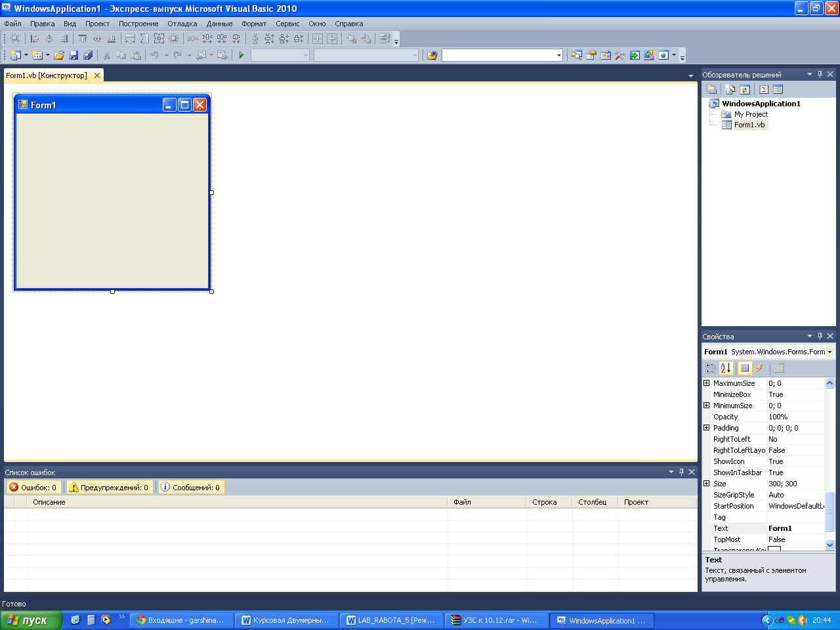
Task: Open the Правка menu
Action: tap(43, 24)
